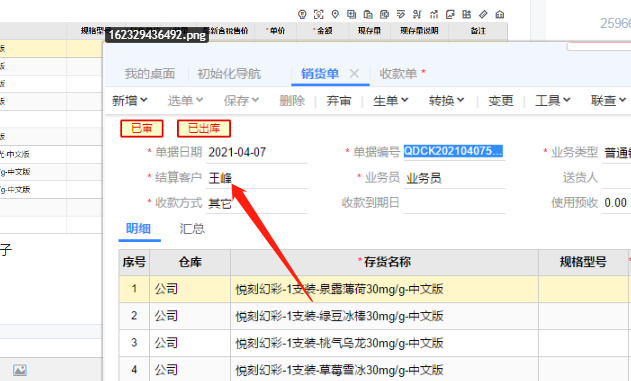Click the empty 收款到期日 field
The image size is (631, 381).
(454, 203)
